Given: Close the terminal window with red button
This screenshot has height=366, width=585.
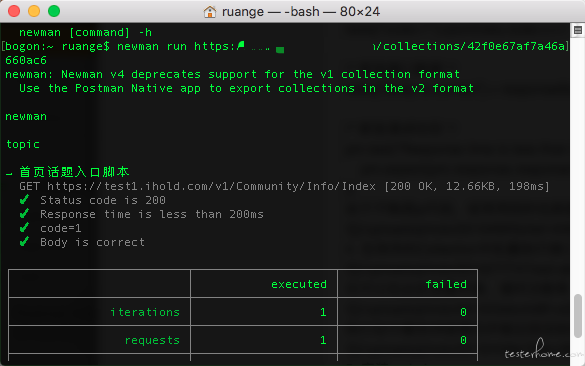Looking at the screenshot, I should pos(14,11).
